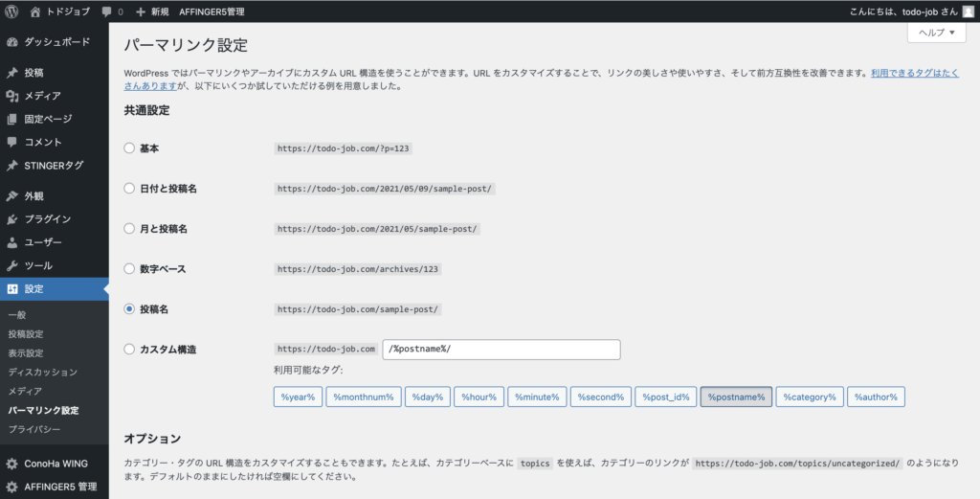Insert the %day% tag button
This screenshot has height=499, width=980.
point(428,397)
